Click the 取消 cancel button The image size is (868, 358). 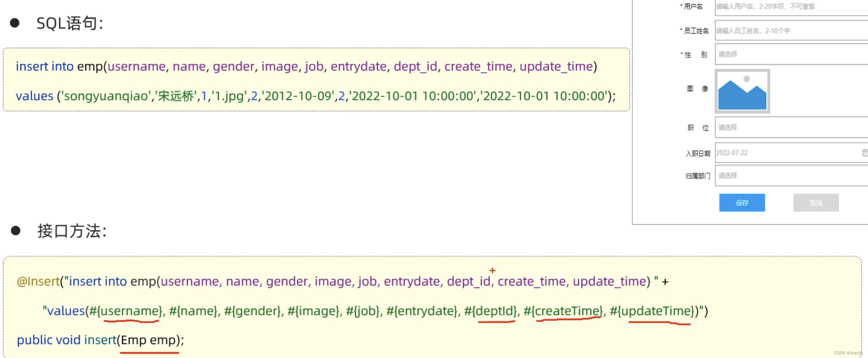[x=816, y=203]
